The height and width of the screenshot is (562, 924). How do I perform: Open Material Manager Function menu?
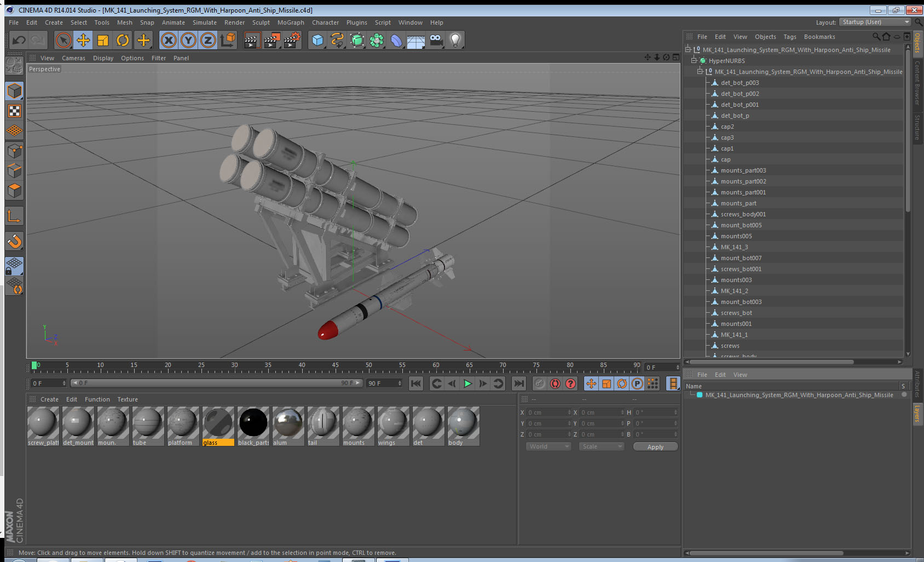click(x=97, y=399)
